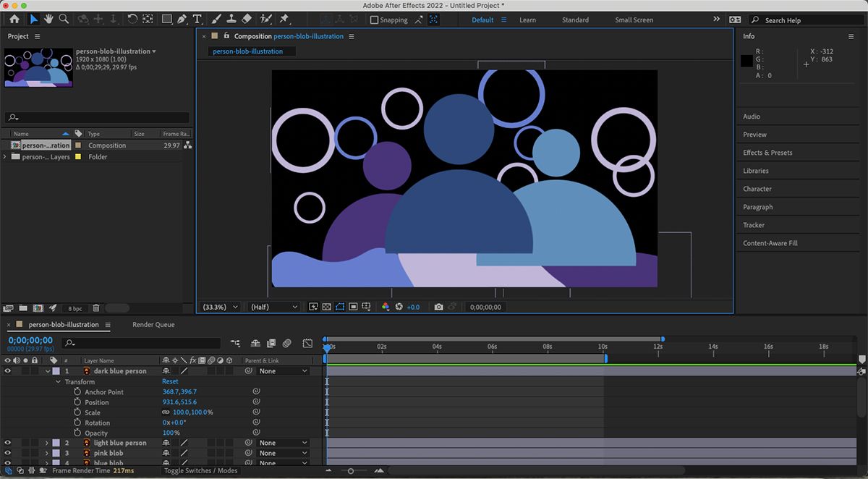Toggle visibility of the pink blob layer
Screen dimensions: 868x479
(7, 453)
